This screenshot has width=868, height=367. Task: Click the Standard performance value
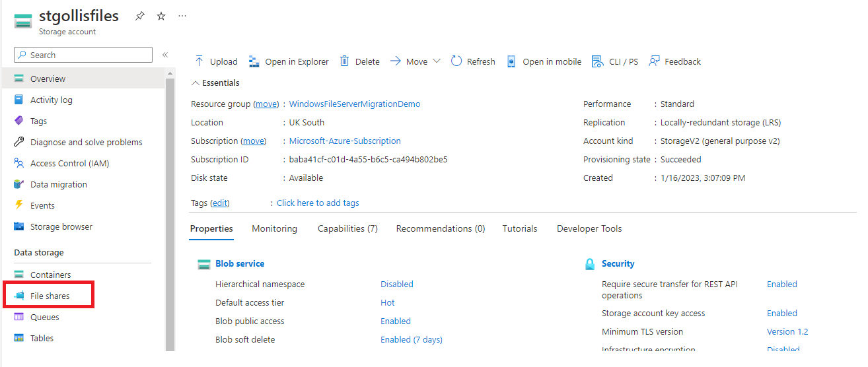coord(677,104)
